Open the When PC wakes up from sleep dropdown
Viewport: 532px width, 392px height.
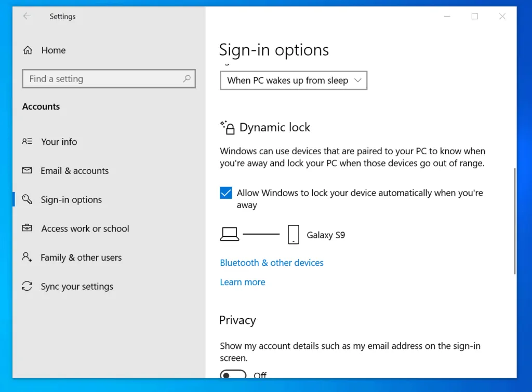pyautogui.click(x=293, y=80)
